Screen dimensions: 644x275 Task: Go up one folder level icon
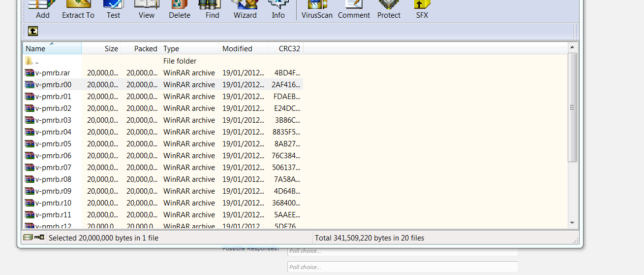tap(33, 31)
